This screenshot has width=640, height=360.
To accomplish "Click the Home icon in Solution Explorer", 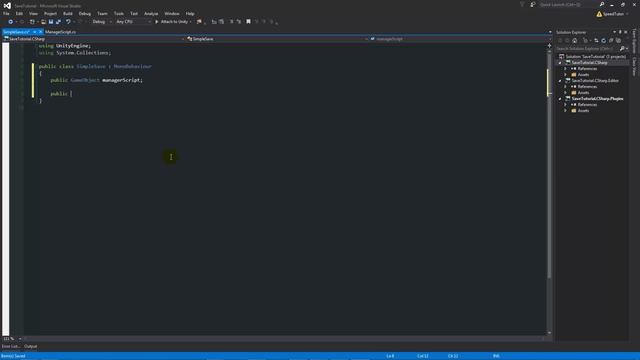I will (x=575, y=40).
